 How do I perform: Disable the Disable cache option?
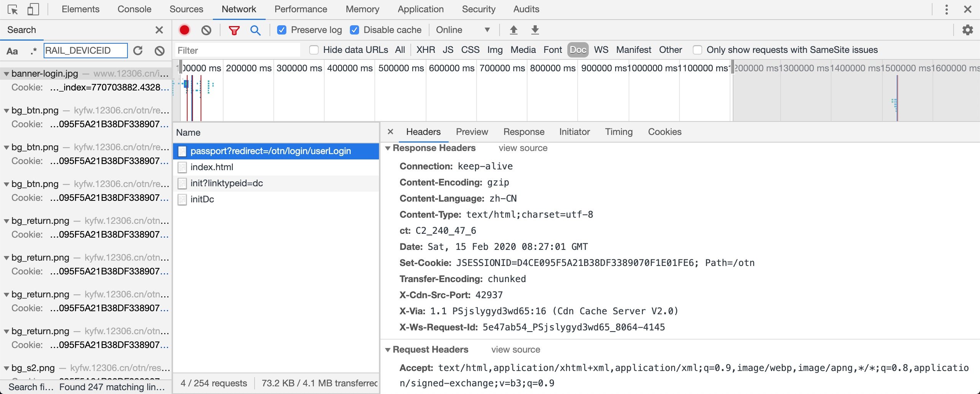355,30
